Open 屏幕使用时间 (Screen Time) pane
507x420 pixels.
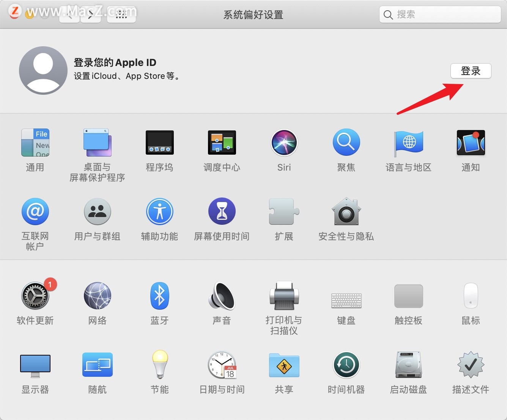pyautogui.click(x=222, y=212)
